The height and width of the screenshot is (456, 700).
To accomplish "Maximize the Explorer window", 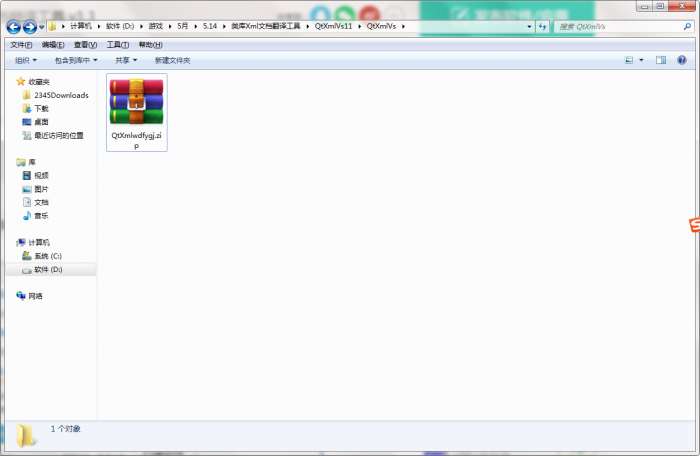I will (x=660, y=6).
